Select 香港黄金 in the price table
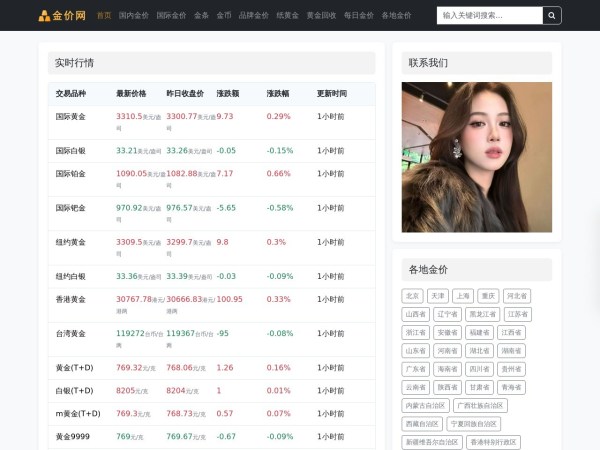This screenshot has height=450, width=600. point(71,299)
